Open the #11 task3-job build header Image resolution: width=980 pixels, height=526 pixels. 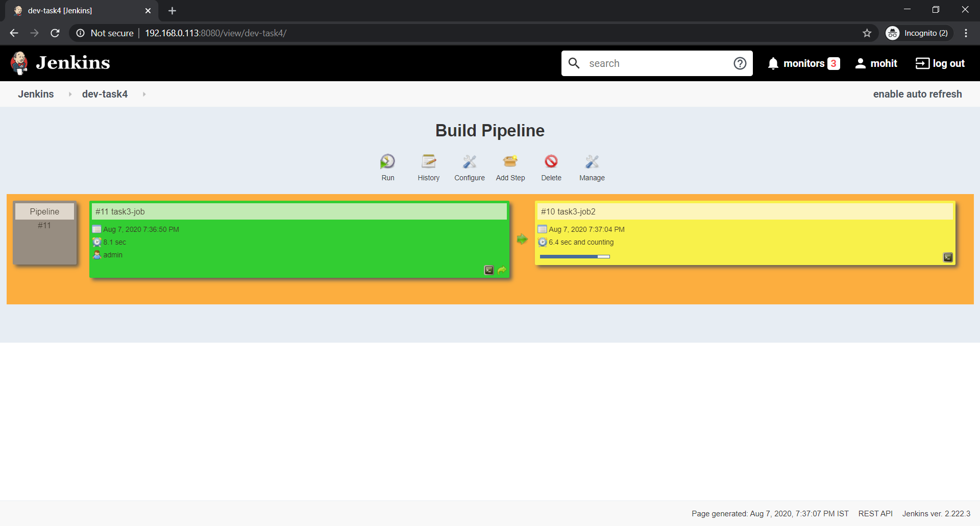[x=299, y=211]
